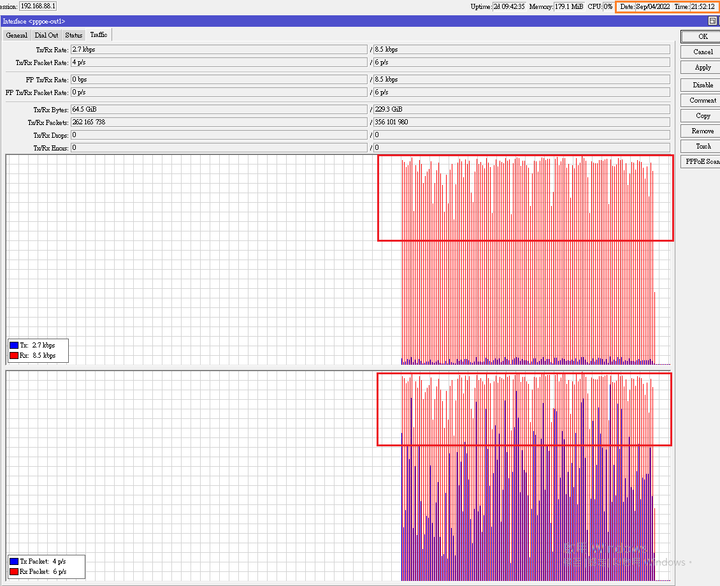Click the Time 21:52:12 value
720x586 pixels.
(703, 6)
